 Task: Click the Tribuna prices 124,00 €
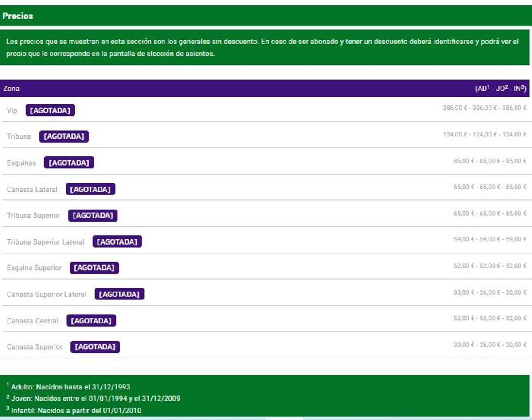pyautogui.click(x=485, y=134)
